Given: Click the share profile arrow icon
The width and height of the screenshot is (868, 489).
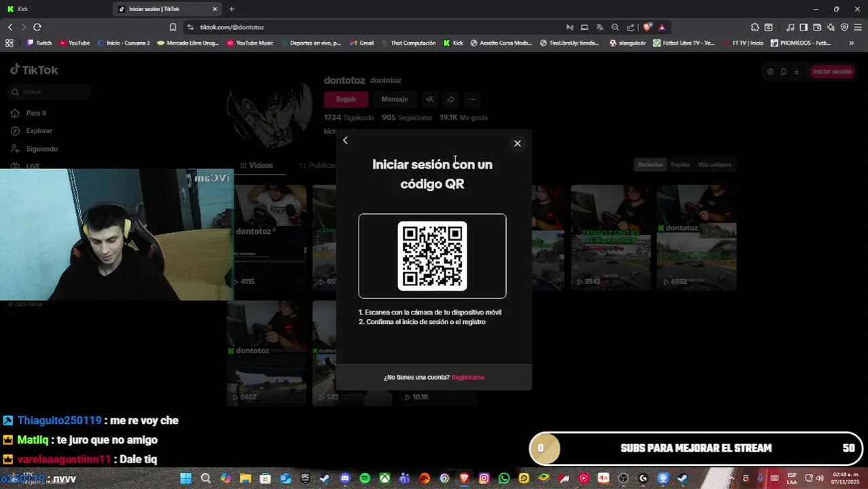Looking at the screenshot, I should [x=450, y=99].
